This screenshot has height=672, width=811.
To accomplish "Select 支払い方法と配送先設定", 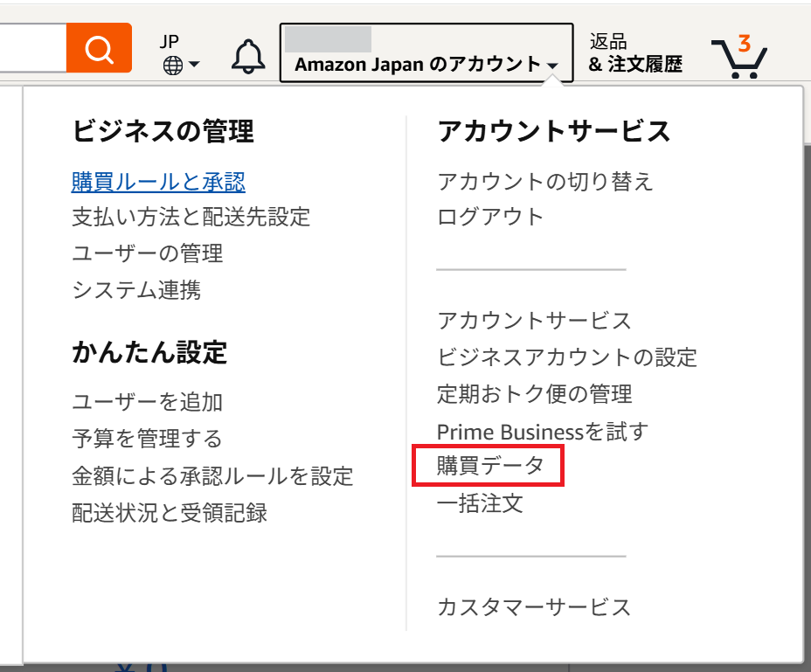I will click(x=191, y=218).
